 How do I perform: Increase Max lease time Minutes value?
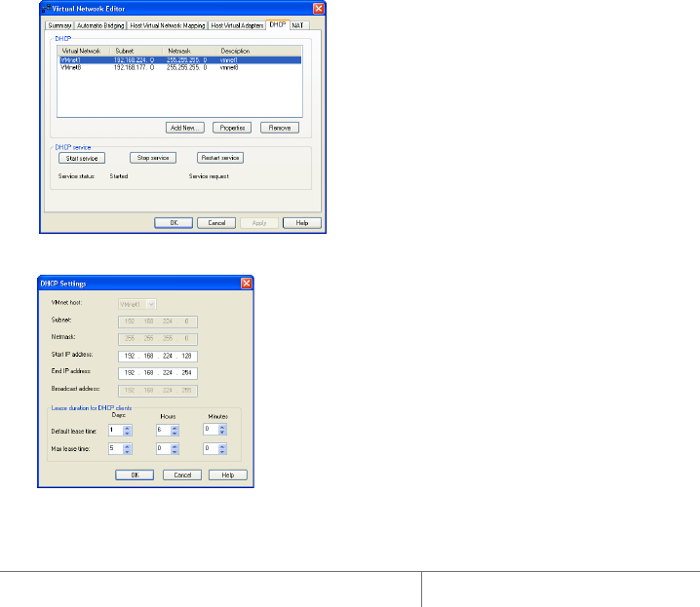pos(222,446)
